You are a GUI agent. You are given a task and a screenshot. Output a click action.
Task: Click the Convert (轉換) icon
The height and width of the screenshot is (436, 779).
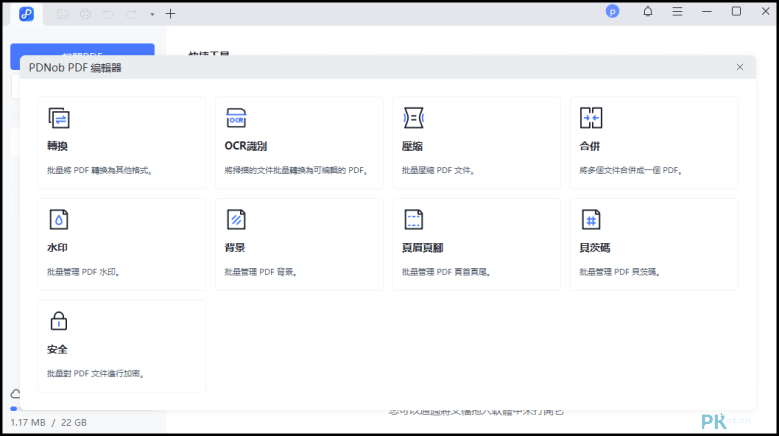[59, 118]
